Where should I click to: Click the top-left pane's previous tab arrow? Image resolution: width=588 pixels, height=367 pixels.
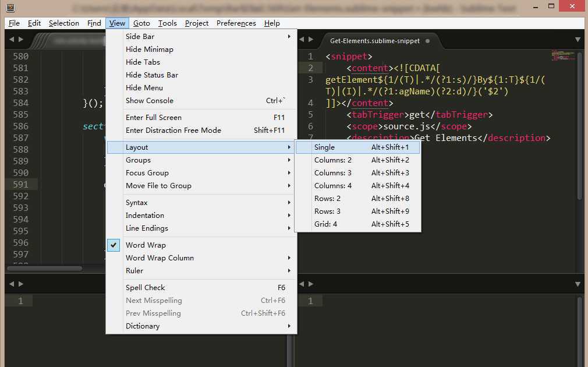tap(12, 39)
